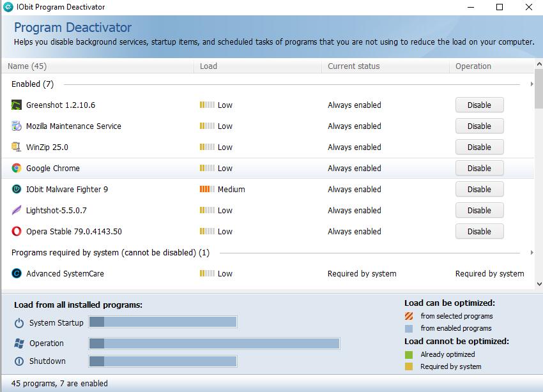Image resolution: width=543 pixels, height=392 pixels.
Task: Sort by the Load column header
Action: tap(257, 66)
